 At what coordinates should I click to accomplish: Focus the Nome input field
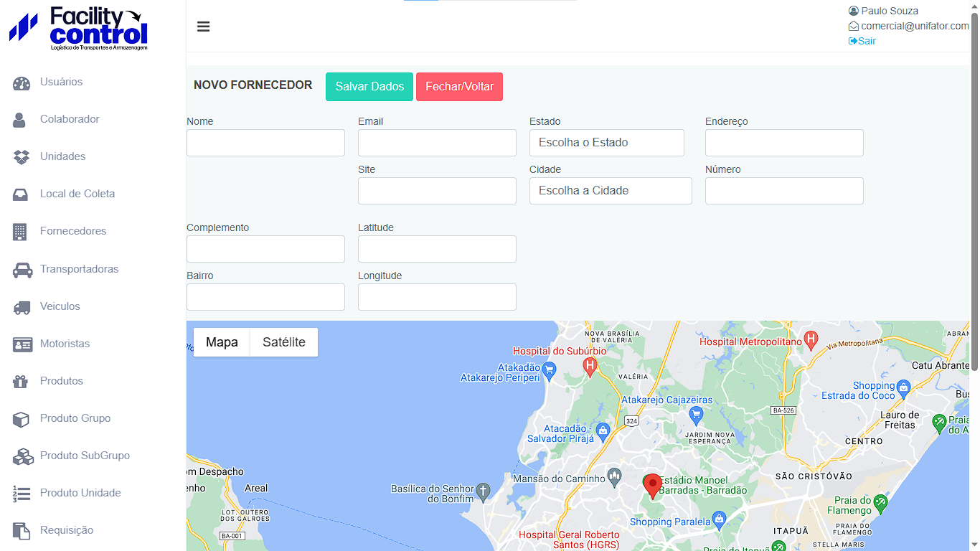(x=265, y=143)
